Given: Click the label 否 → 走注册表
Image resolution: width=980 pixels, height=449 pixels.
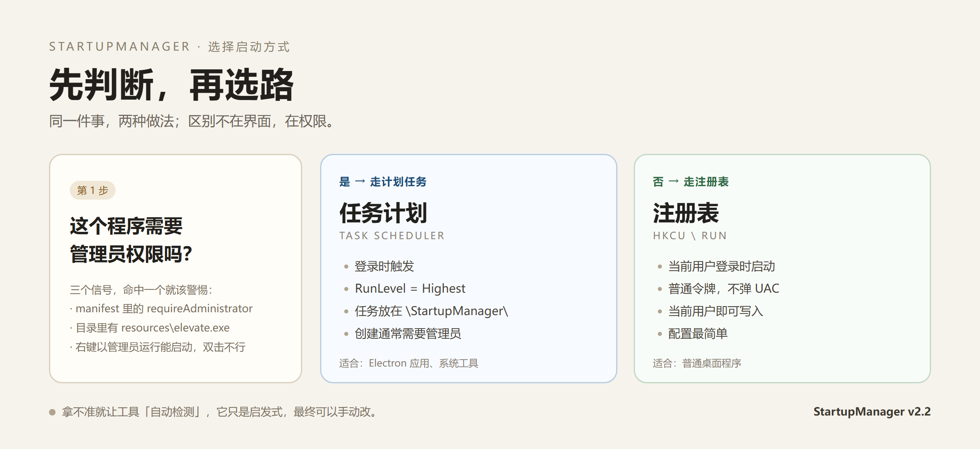Looking at the screenshot, I should click(690, 182).
